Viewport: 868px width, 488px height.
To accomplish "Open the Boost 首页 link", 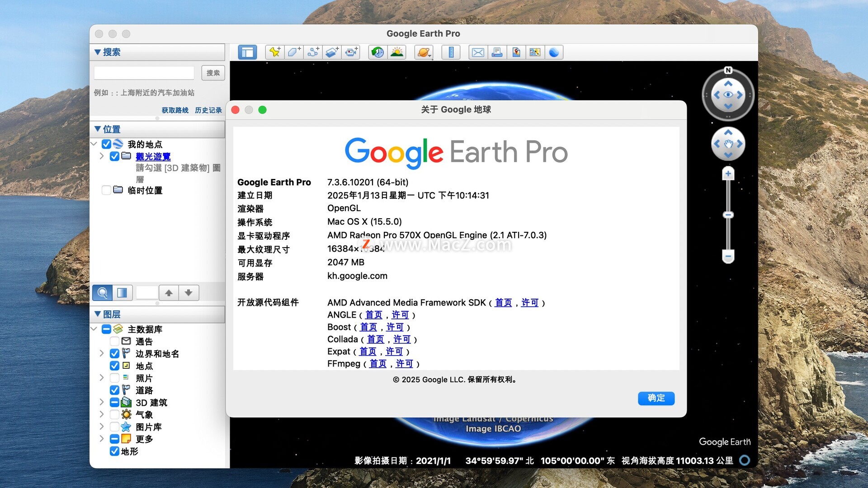I will 368,327.
